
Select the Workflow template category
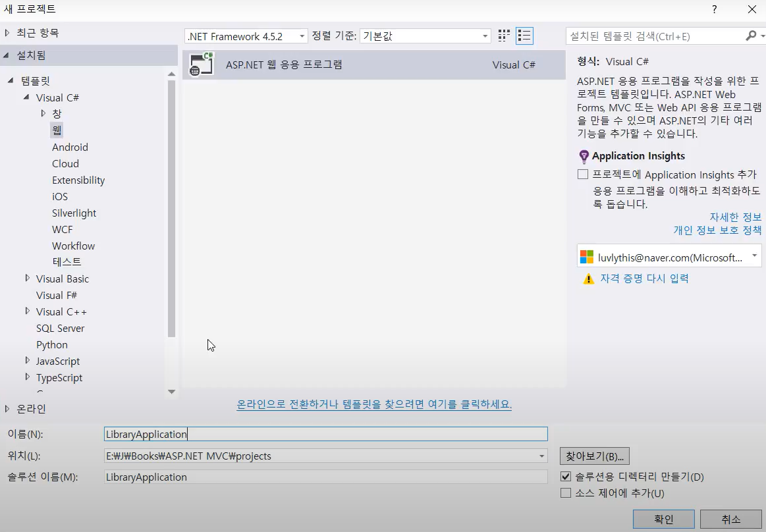coord(73,246)
